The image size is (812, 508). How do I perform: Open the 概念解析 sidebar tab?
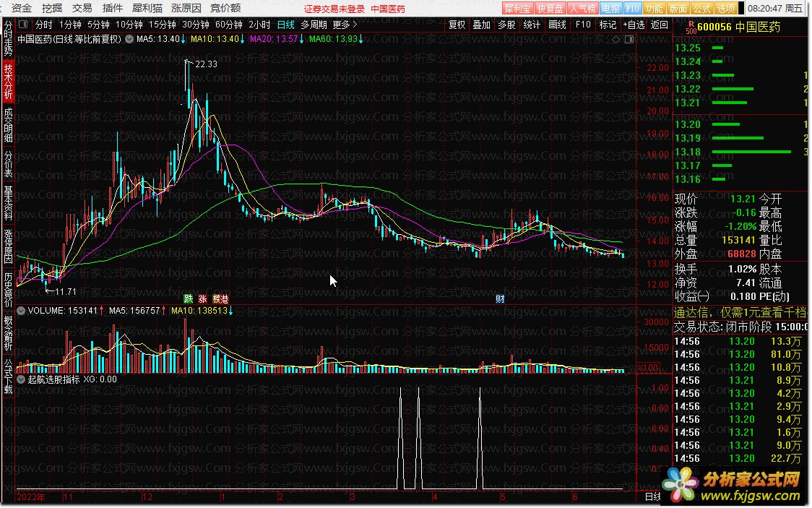[x=8, y=332]
